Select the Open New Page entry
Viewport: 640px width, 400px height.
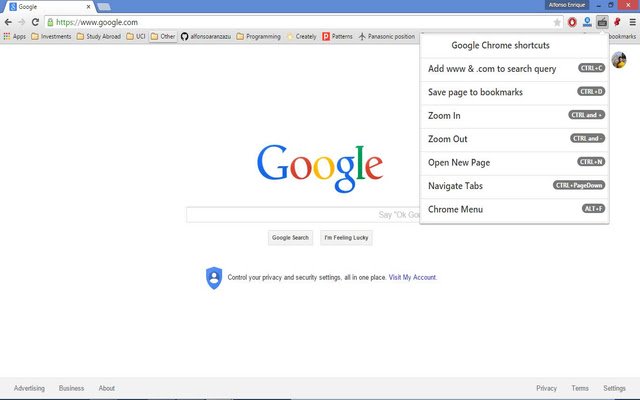click(x=514, y=163)
